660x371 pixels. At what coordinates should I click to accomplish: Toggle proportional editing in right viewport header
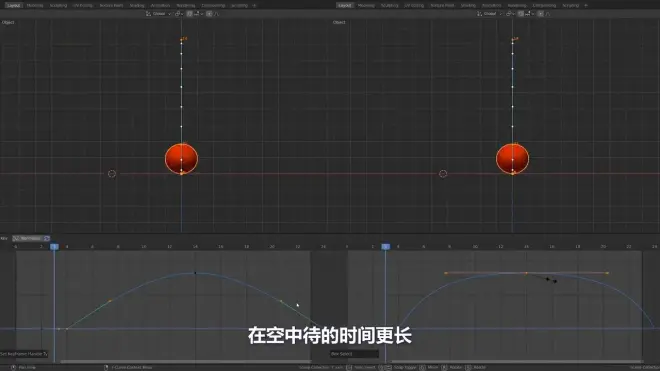[540, 14]
